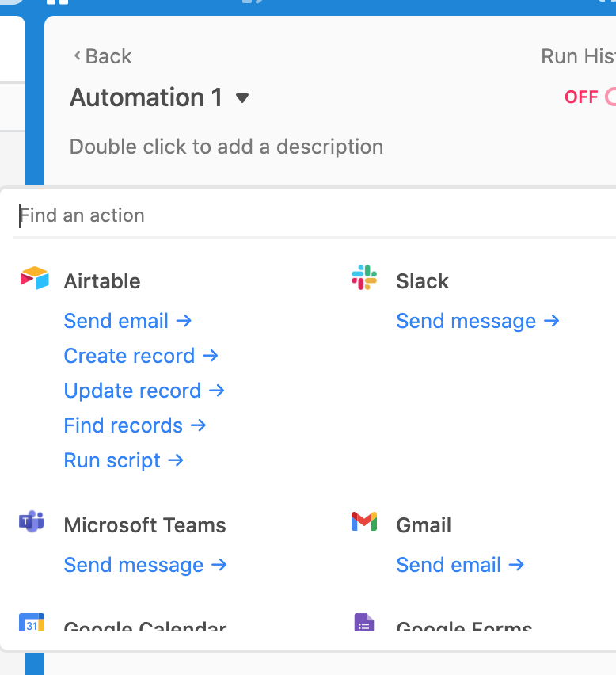The image size is (616, 675).
Task: Click the Google Forms icon
Action: click(x=364, y=622)
